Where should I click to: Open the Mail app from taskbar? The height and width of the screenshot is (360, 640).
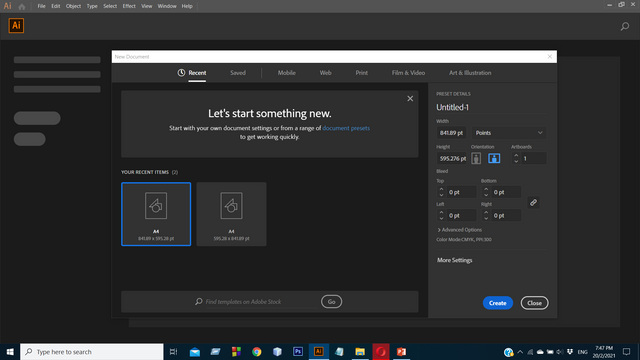tap(195, 351)
